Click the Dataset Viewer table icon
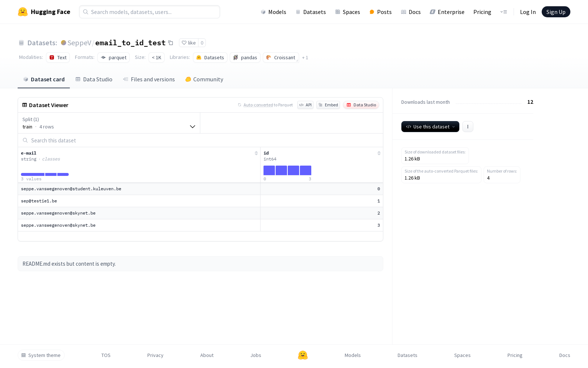588x368 pixels. click(x=25, y=105)
